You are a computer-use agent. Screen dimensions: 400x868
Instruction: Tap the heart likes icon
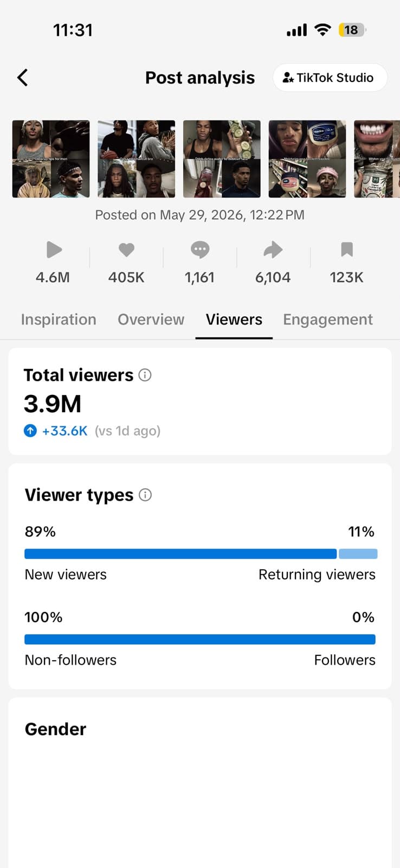tap(126, 250)
